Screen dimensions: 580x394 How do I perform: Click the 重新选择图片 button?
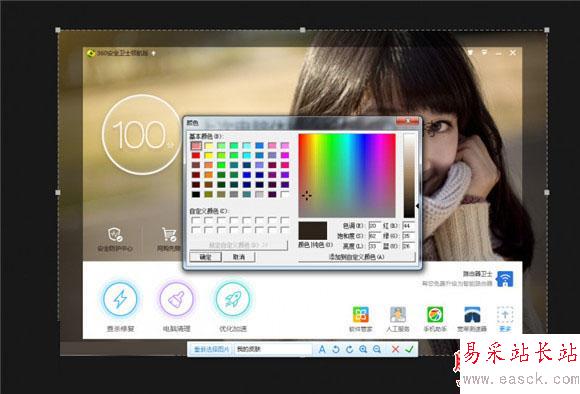[x=212, y=349]
